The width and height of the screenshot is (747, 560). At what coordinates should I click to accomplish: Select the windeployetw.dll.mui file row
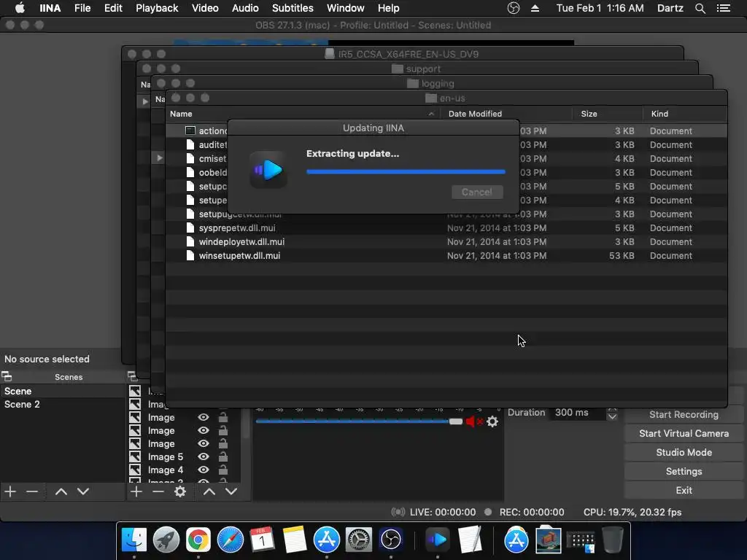tap(446, 242)
